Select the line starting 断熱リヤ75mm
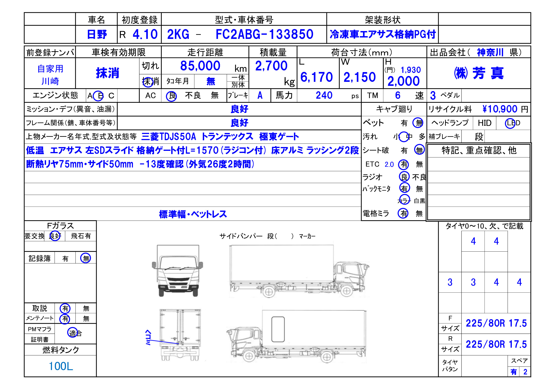The image size is (555, 392). [140, 164]
